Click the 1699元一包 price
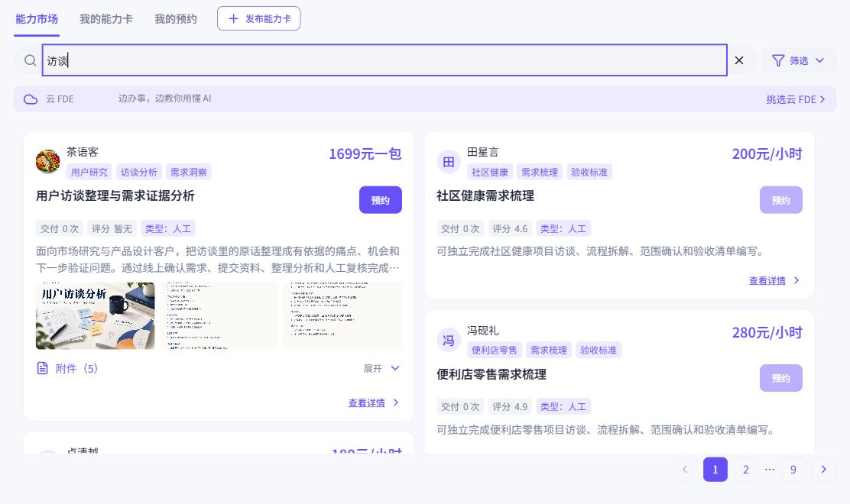The width and height of the screenshot is (850, 504). point(365,153)
